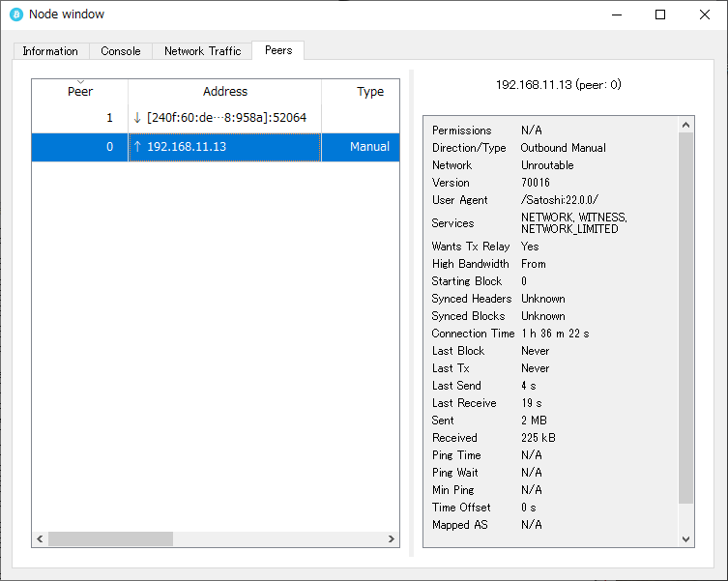Open the Console tab
Image resolution: width=728 pixels, height=581 pixels.
[x=121, y=51]
